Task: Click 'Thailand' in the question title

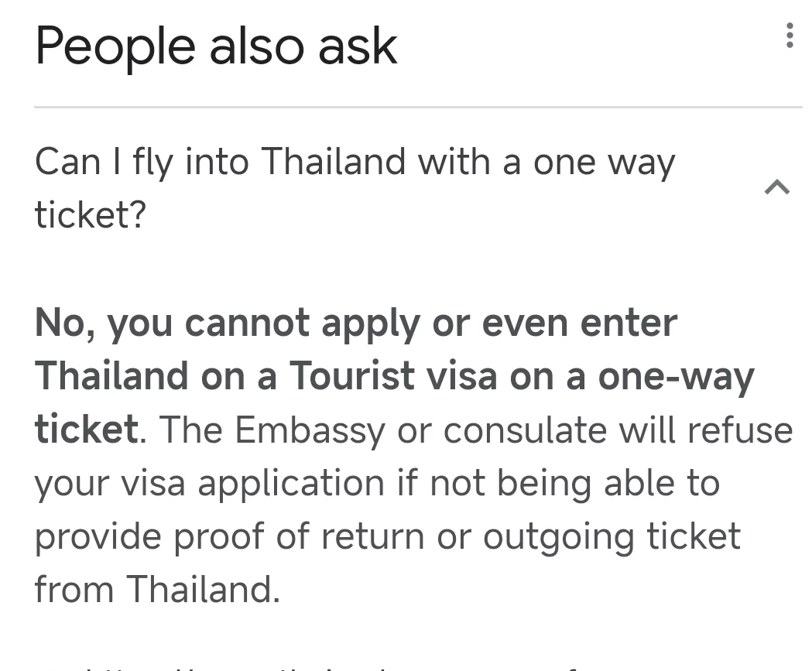Action: [333, 163]
